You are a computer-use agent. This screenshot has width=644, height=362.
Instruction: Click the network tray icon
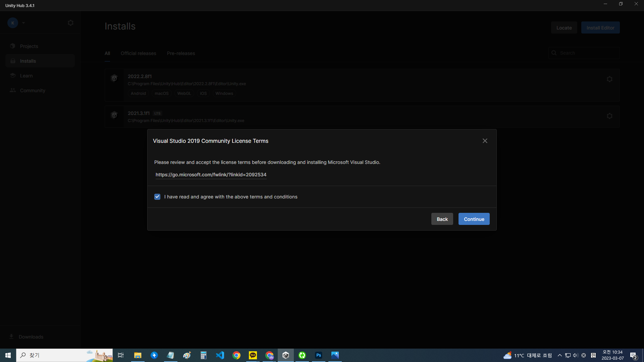coord(568,355)
